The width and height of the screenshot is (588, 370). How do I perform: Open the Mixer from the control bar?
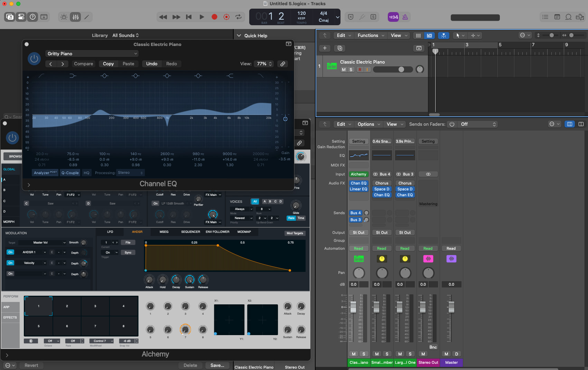click(75, 17)
